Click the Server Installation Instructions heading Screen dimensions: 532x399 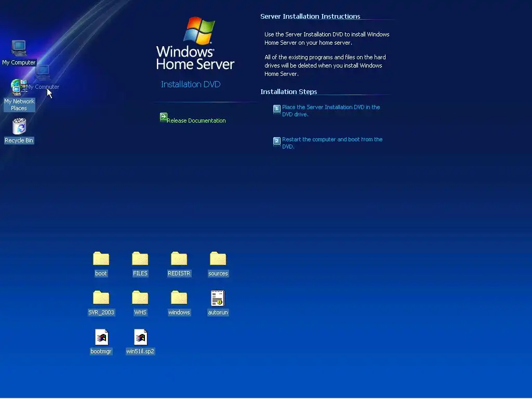pyautogui.click(x=310, y=16)
